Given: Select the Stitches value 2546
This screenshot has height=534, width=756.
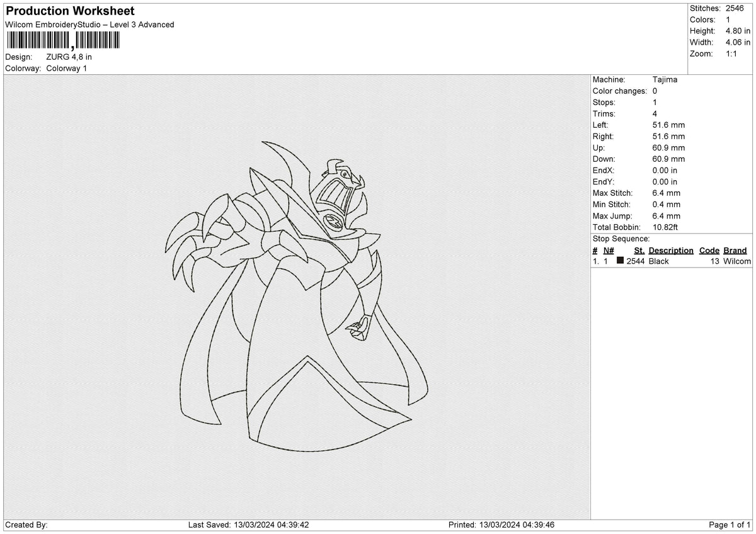Looking at the screenshot, I should pyautogui.click(x=735, y=8).
